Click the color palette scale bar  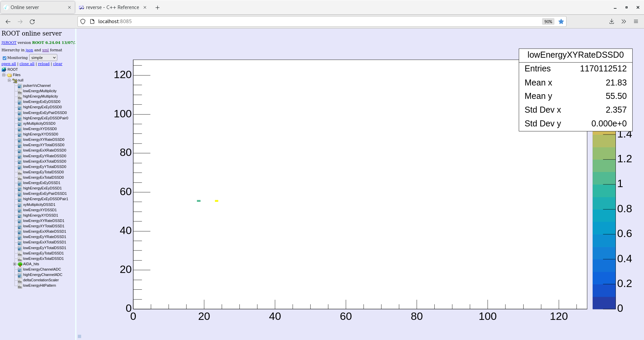(604, 220)
